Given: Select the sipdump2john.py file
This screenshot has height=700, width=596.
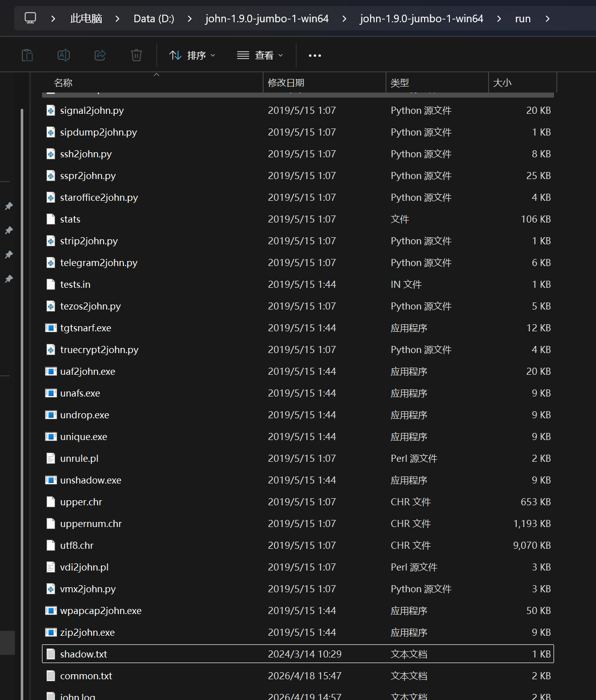Looking at the screenshot, I should pyautogui.click(x=298, y=132).
